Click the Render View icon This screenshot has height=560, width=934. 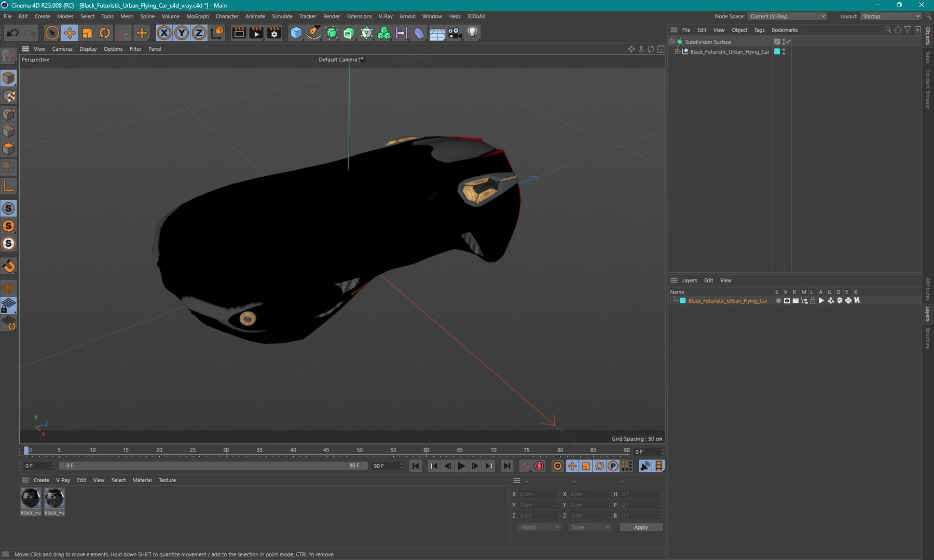239,33
